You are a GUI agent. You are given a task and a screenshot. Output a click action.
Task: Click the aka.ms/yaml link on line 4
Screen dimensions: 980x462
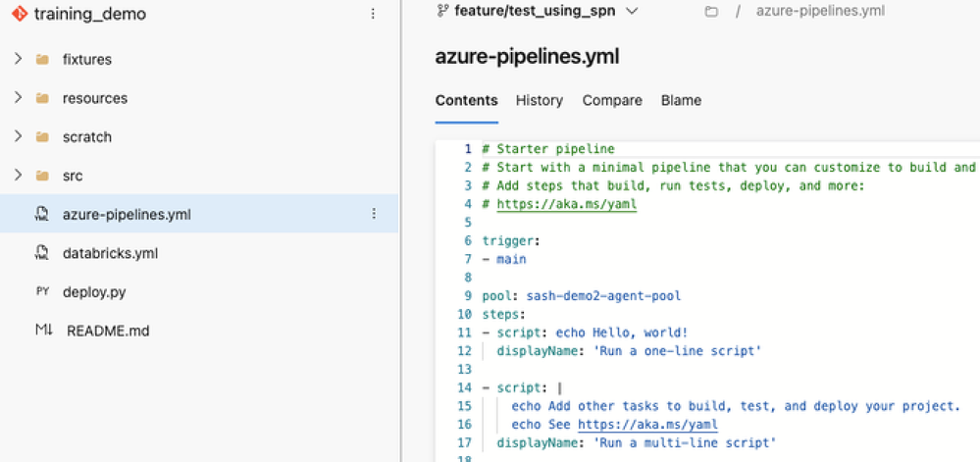point(567,205)
